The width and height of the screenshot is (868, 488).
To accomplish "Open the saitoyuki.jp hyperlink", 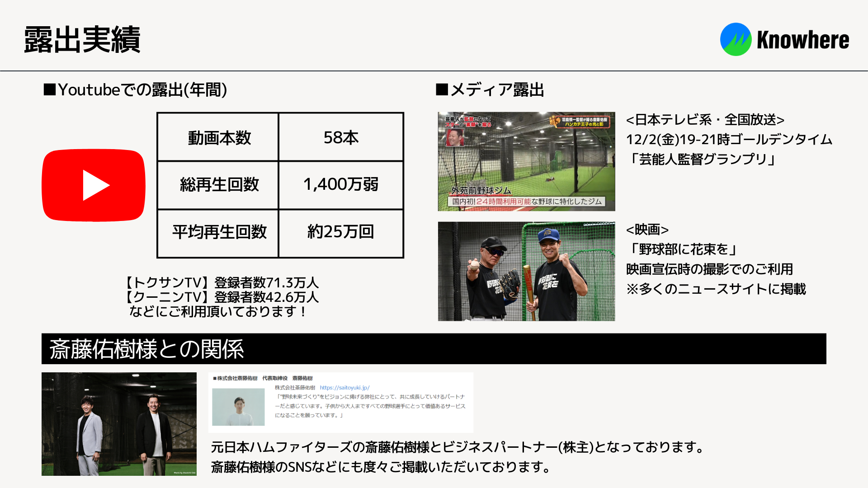I will click(x=344, y=388).
